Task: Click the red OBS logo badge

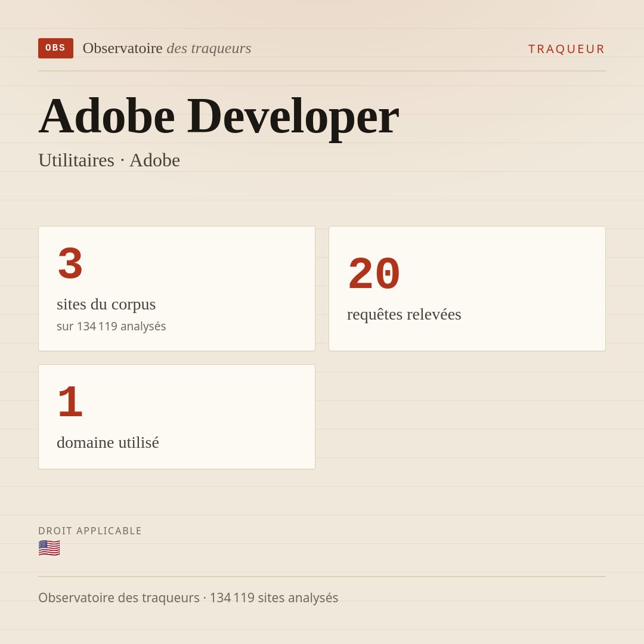Action: (x=55, y=48)
